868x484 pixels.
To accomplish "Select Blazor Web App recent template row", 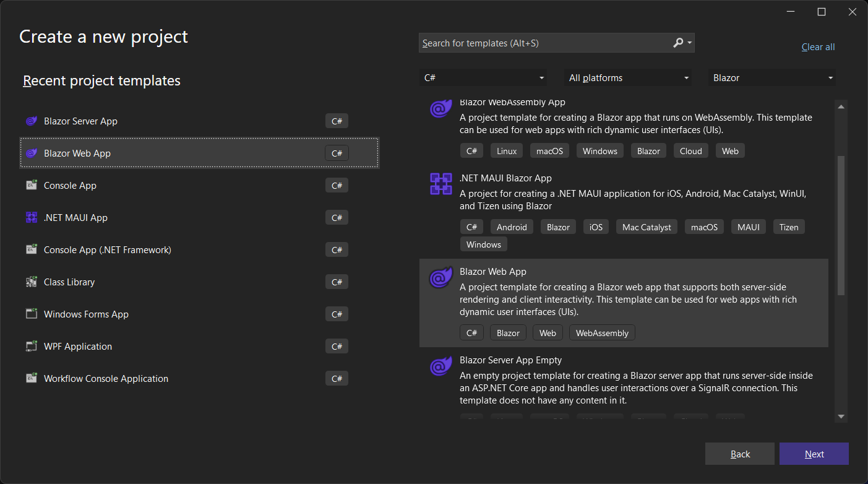I will 199,153.
